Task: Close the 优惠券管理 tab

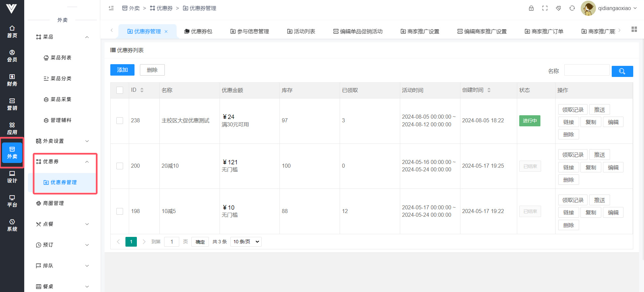Action: pyautogui.click(x=166, y=32)
